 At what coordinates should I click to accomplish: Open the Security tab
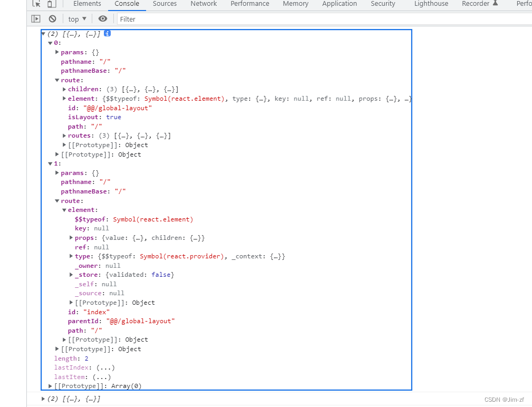click(383, 4)
